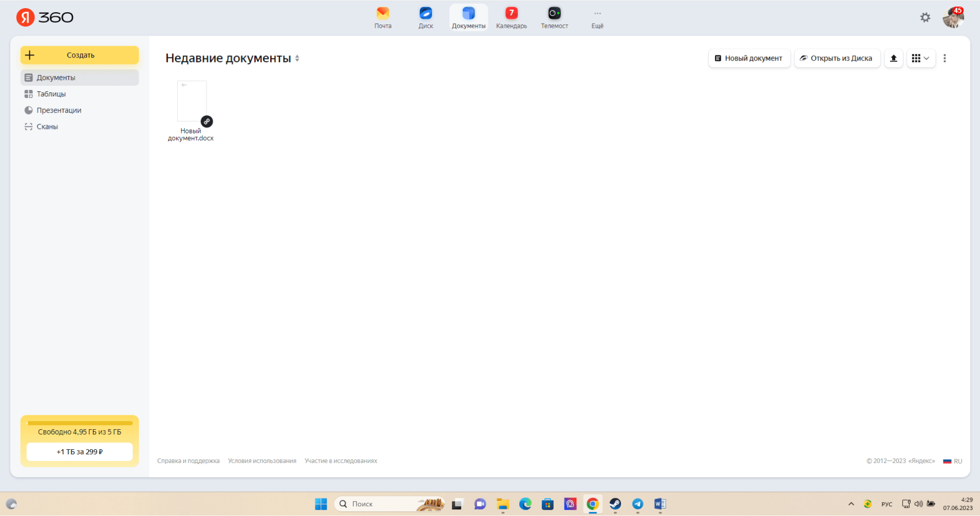Open the settings gear icon
The image size is (980, 516).
pos(925,17)
